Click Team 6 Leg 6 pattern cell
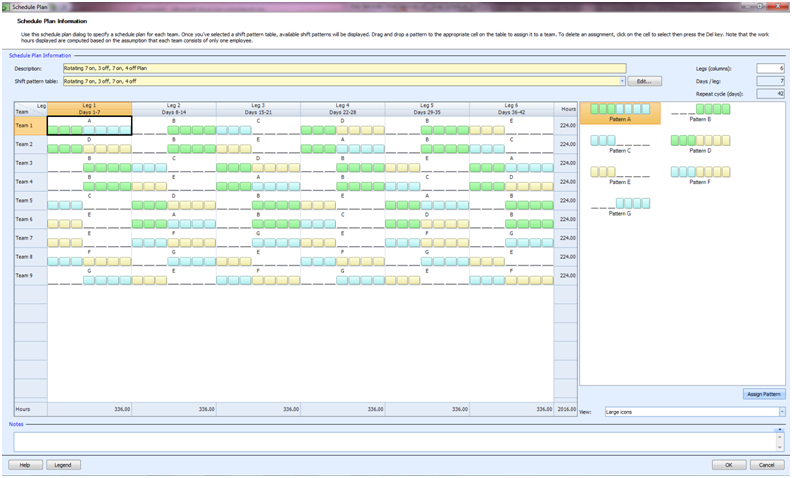The height and width of the screenshot is (478, 792). pyautogui.click(x=511, y=219)
